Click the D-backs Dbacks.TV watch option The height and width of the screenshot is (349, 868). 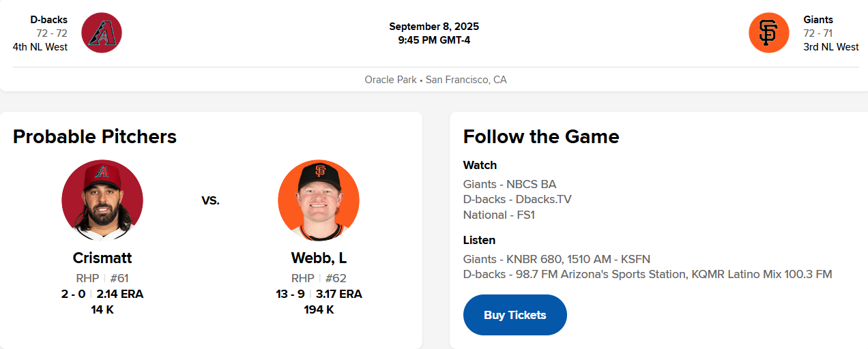point(517,200)
